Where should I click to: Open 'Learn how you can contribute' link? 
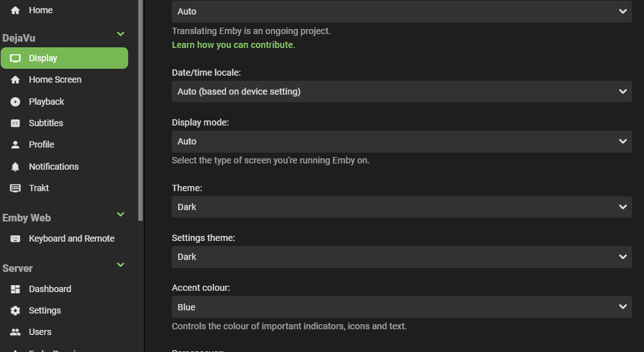coord(233,45)
